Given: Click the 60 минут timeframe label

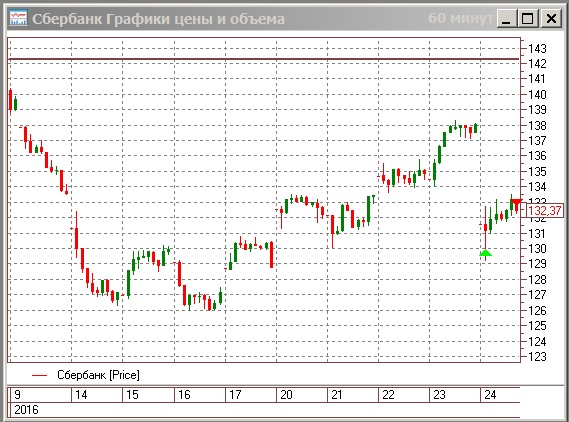Looking at the screenshot, I should (x=460, y=18).
